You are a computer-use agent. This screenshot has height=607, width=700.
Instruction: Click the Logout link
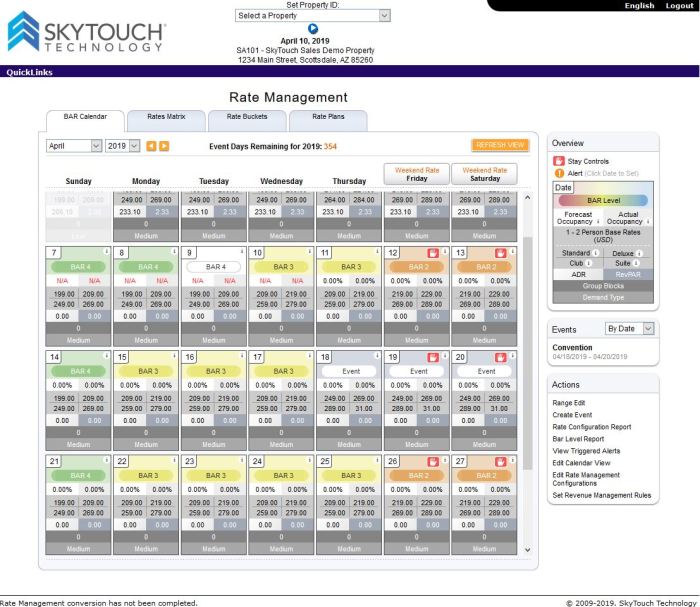point(679,5)
